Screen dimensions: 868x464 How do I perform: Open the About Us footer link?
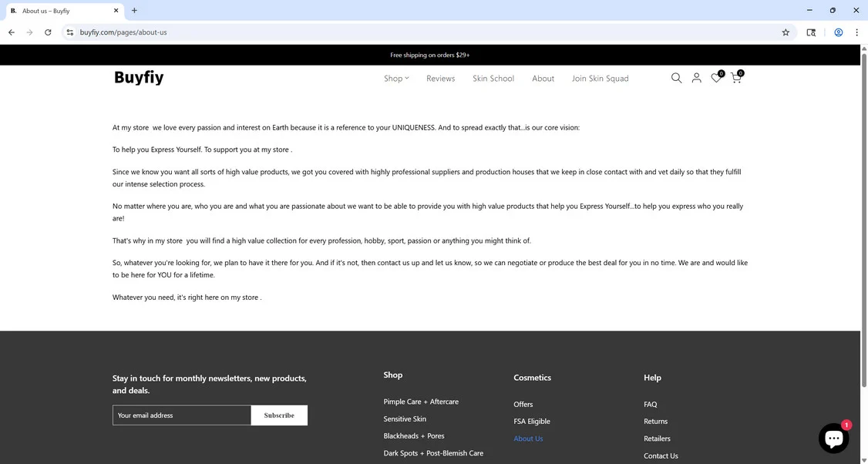pyautogui.click(x=528, y=439)
